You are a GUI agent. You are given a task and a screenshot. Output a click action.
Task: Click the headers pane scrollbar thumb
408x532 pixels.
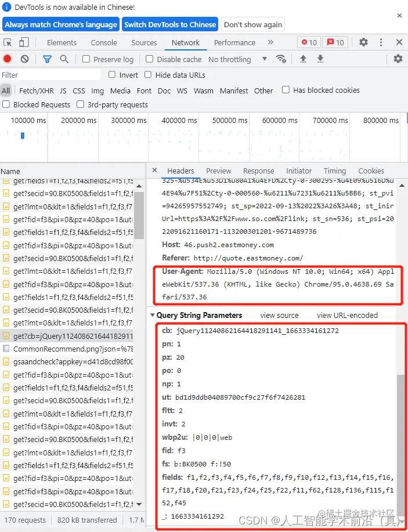click(x=402, y=444)
